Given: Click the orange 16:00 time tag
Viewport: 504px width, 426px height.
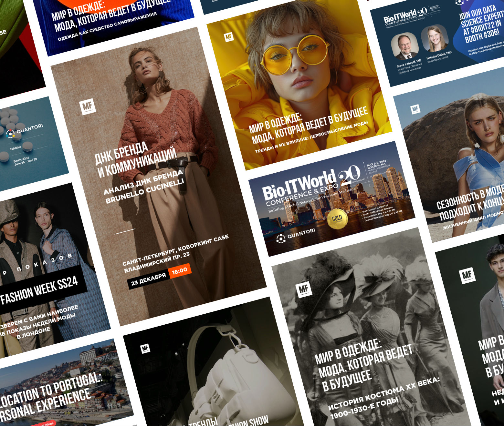Looking at the screenshot, I should [180, 270].
